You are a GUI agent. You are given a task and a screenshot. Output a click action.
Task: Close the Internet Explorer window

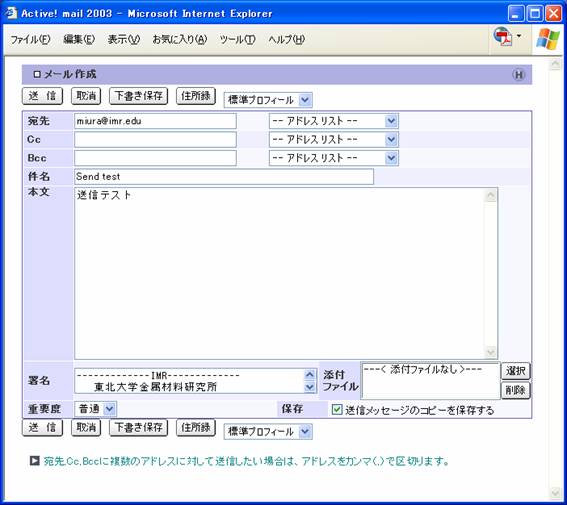click(554, 14)
